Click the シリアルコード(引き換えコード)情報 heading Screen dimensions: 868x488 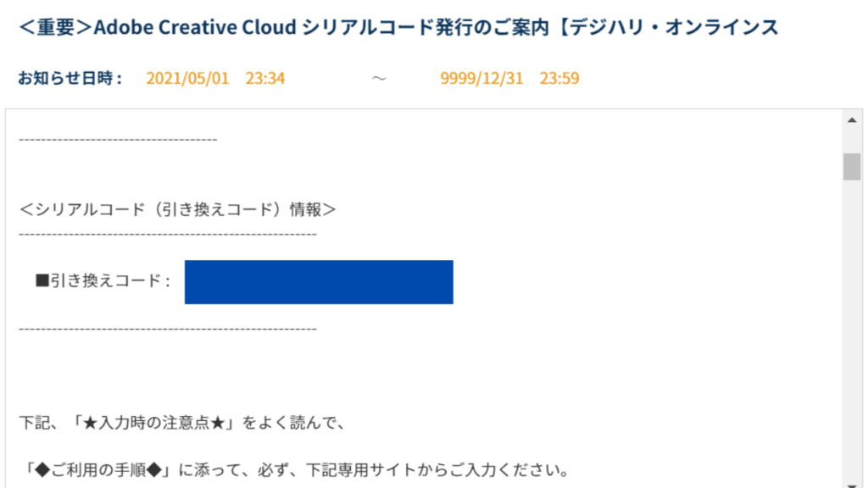[178, 210]
